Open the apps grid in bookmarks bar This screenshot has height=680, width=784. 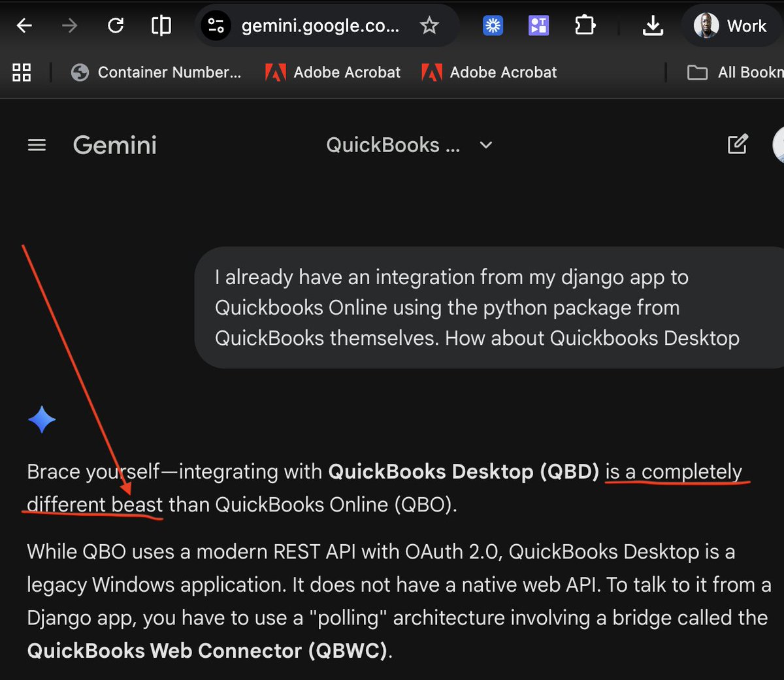pos(22,73)
